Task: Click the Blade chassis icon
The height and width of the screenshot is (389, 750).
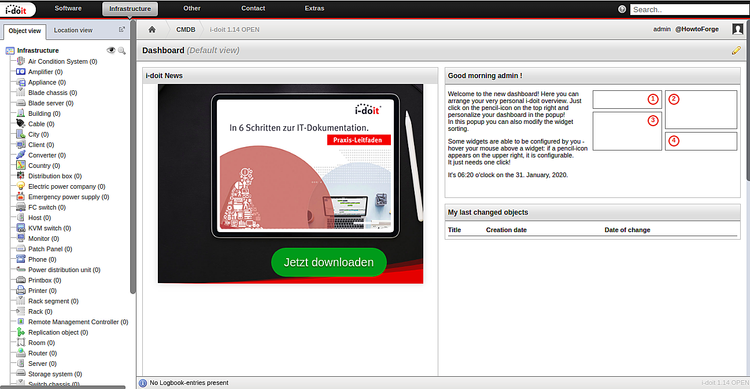Action: [x=21, y=92]
